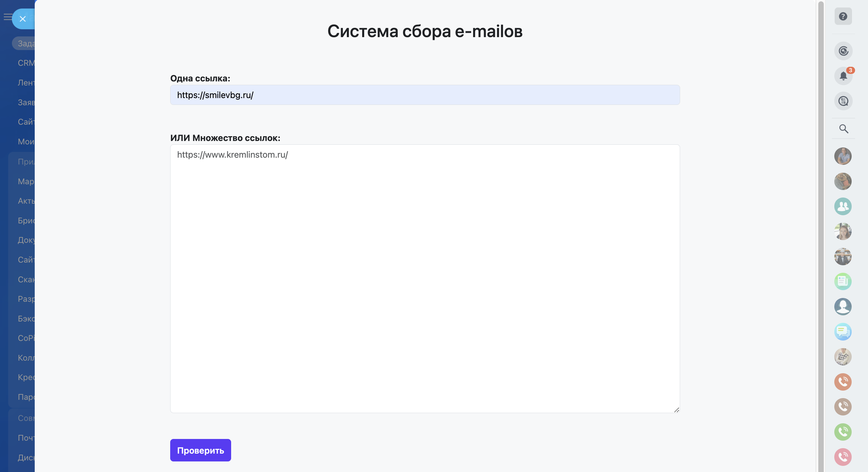Viewport: 868px width, 472px height.
Task: Click the Одна ссылка URL input field
Action: point(425,95)
